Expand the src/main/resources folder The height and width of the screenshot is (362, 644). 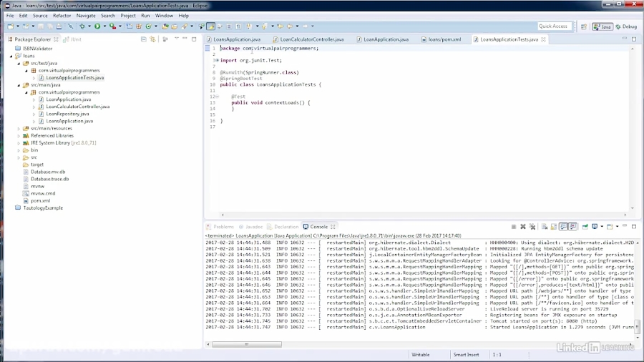[x=19, y=129]
